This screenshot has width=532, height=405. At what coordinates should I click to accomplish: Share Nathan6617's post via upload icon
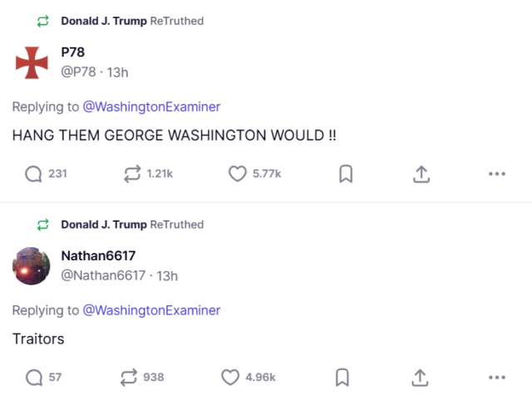click(421, 378)
